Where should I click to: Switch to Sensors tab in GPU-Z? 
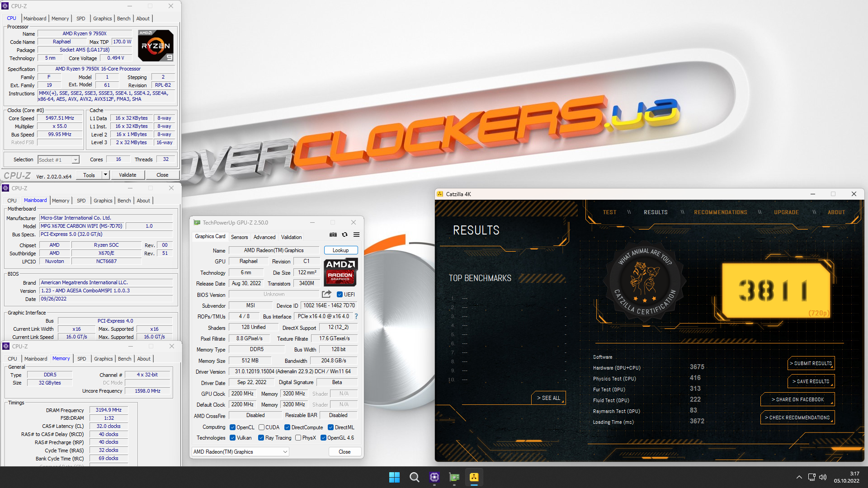pos(239,237)
